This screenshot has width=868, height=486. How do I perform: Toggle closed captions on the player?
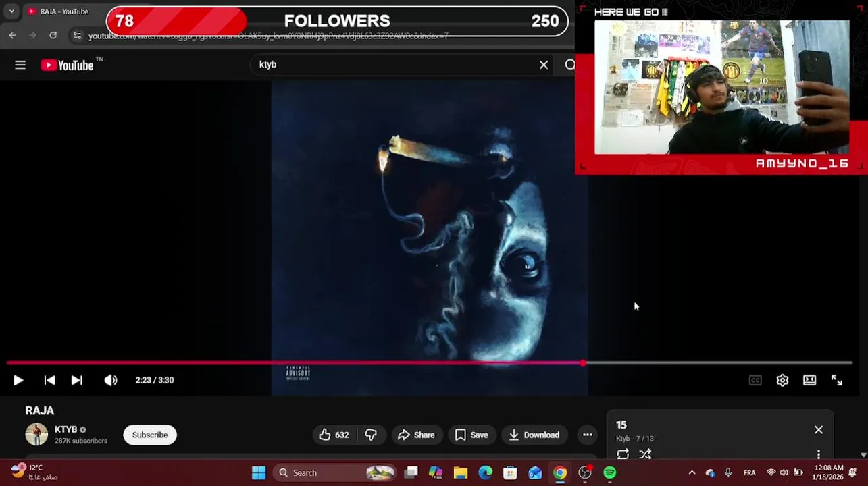pyautogui.click(x=755, y=380)
